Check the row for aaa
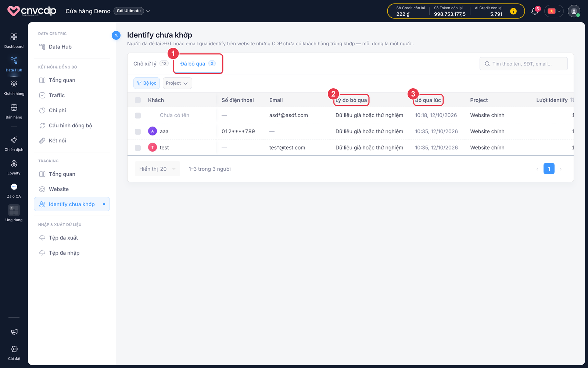Image resolution: width=588 pixels, height=368 pixels. coord(138,132)
